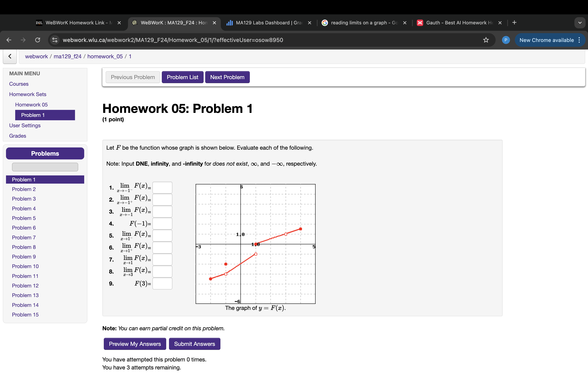Click answer box for question 8

pos(162,272)
